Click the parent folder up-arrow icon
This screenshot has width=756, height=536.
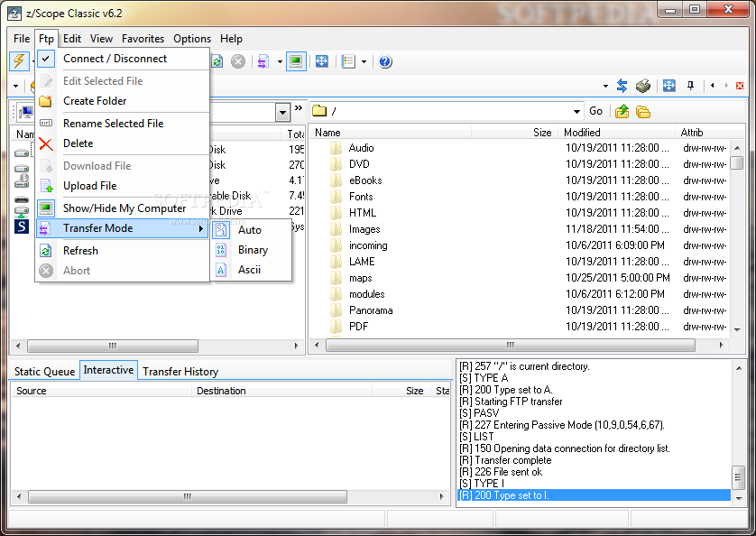(622, 112)
